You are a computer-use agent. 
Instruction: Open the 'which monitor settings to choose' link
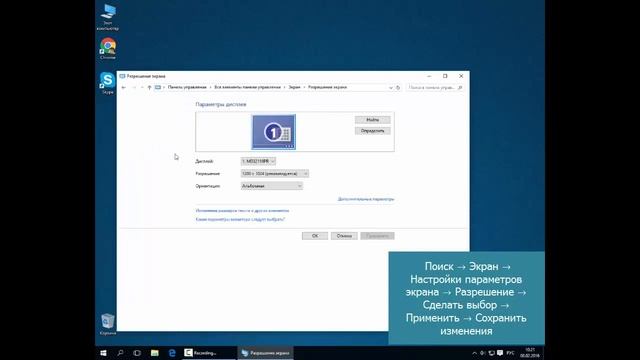point(240,220)
